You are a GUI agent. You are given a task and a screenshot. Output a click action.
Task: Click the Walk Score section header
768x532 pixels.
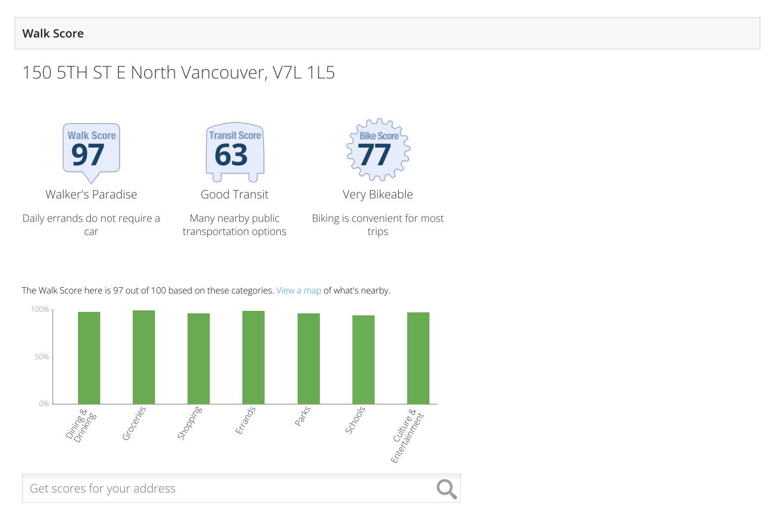(x=53, y=34)
